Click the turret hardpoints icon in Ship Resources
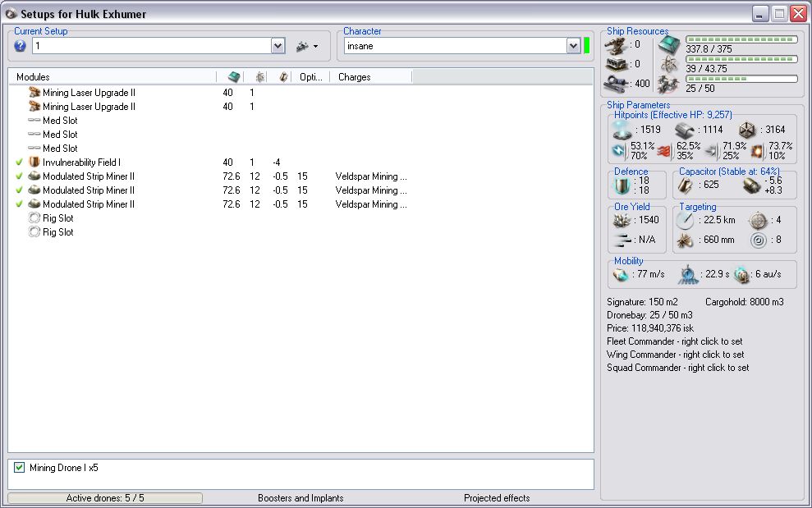812x508 pixels. coord(616,46)
